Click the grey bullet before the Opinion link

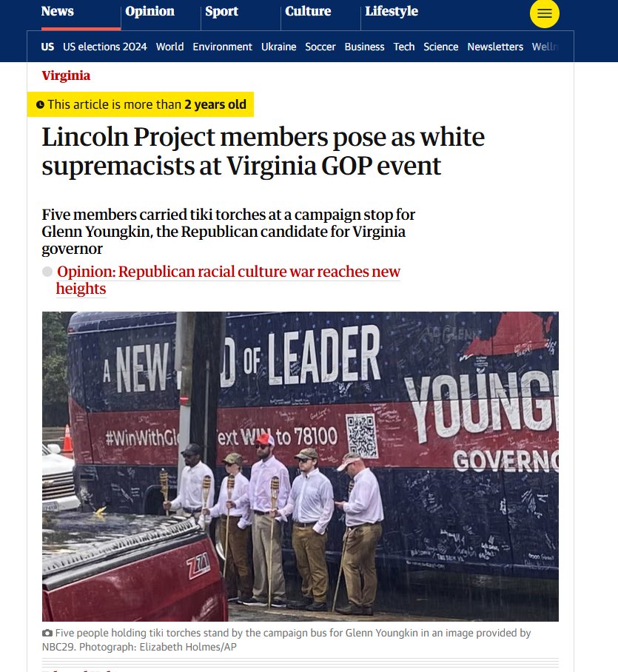click(x=47, y=272)
